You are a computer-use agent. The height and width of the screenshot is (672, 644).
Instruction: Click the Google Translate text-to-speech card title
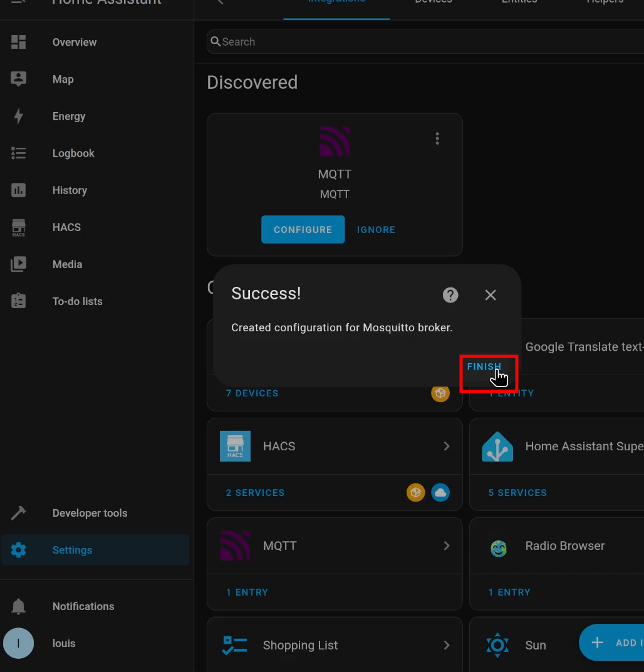tap(584, 347)
